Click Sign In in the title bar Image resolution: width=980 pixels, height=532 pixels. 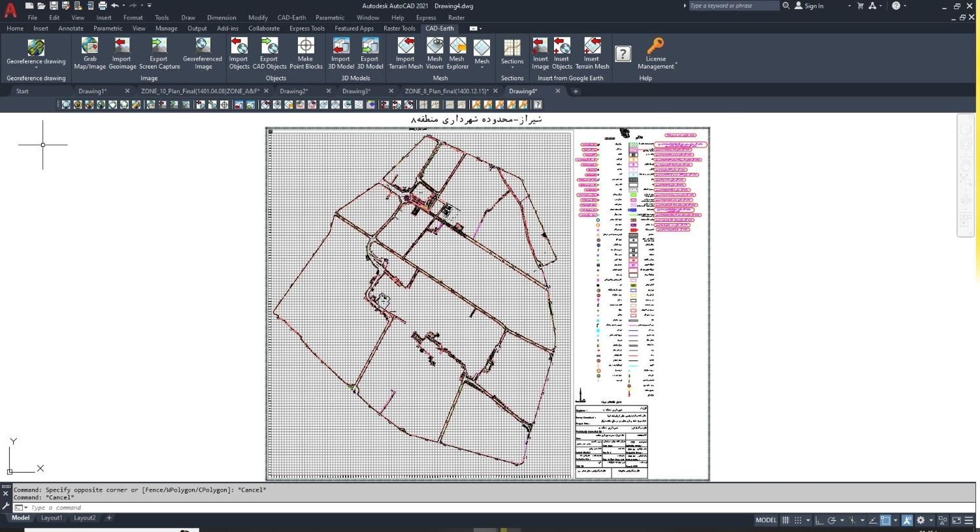click(x=813, y=6)
